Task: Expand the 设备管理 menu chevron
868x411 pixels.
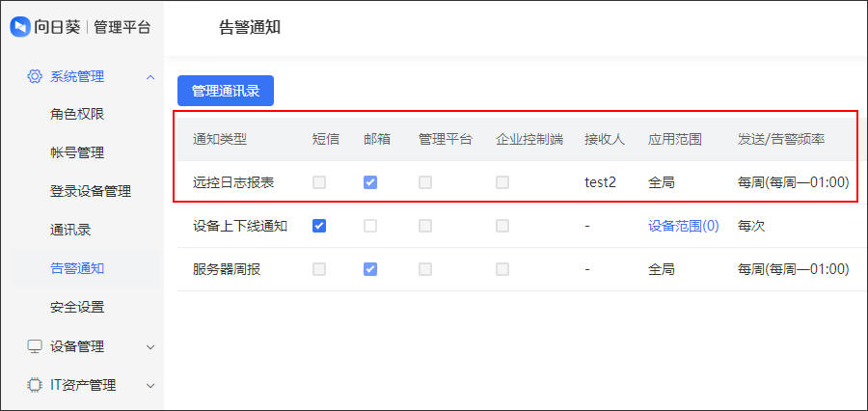Action: pos(150,347)
